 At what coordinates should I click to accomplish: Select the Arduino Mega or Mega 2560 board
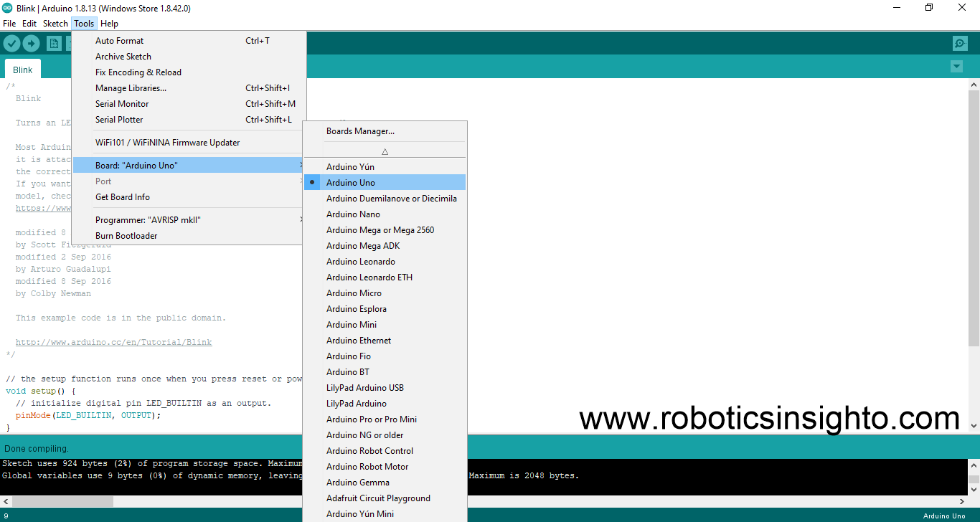click(380, 229)
